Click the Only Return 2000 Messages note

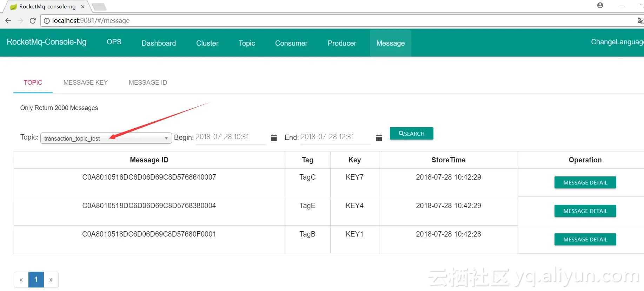[x=59, y=108]
